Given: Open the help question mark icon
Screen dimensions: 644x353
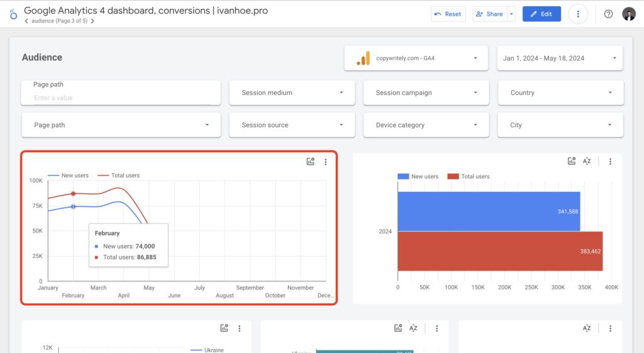Looking at the screenshot, I should tap(608, 14).
